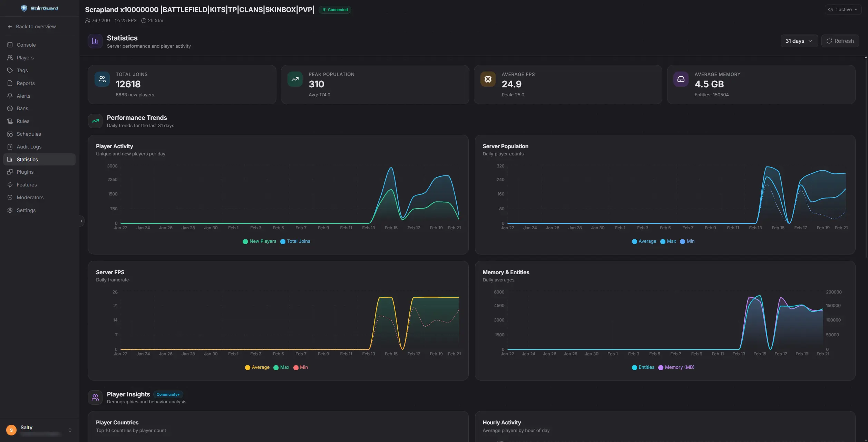Hide the Min series on Server Population chart

pos(687,241)
